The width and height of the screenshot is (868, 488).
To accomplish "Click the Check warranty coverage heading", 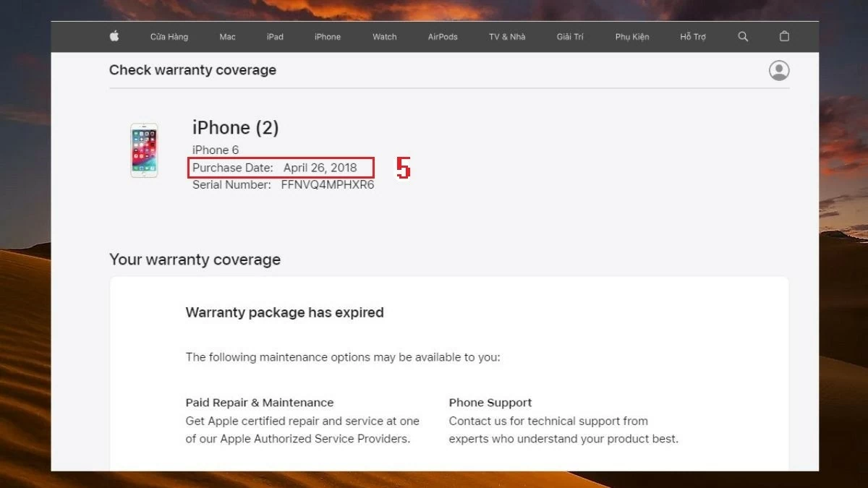I will tap(192, 69).
